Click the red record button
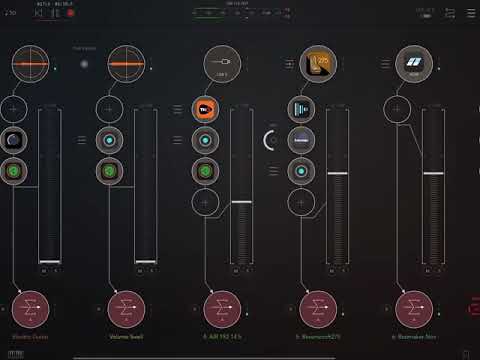This screenshot has width=480, height=360. pos(70,13)
